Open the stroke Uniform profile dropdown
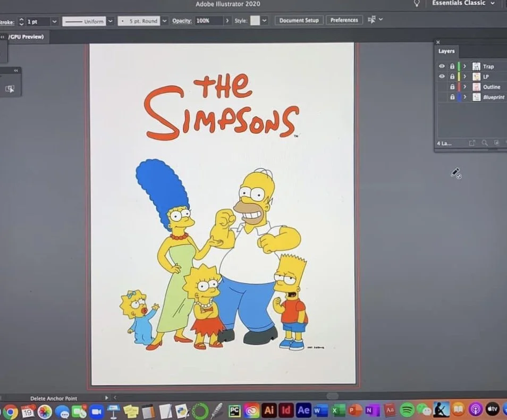 point(110,21)
